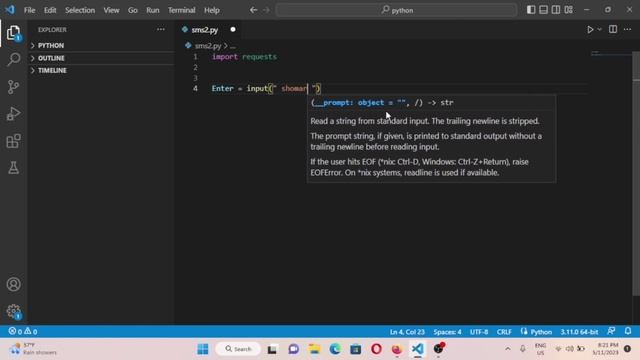Open Microsoft Edge from taskbar

(335, 349)
